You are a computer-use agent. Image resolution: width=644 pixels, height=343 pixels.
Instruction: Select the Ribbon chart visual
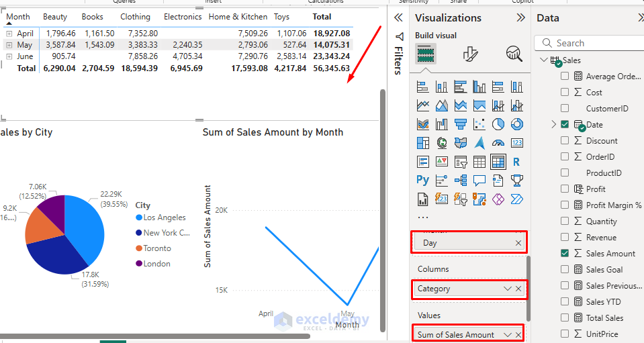[x=422, y=124]
